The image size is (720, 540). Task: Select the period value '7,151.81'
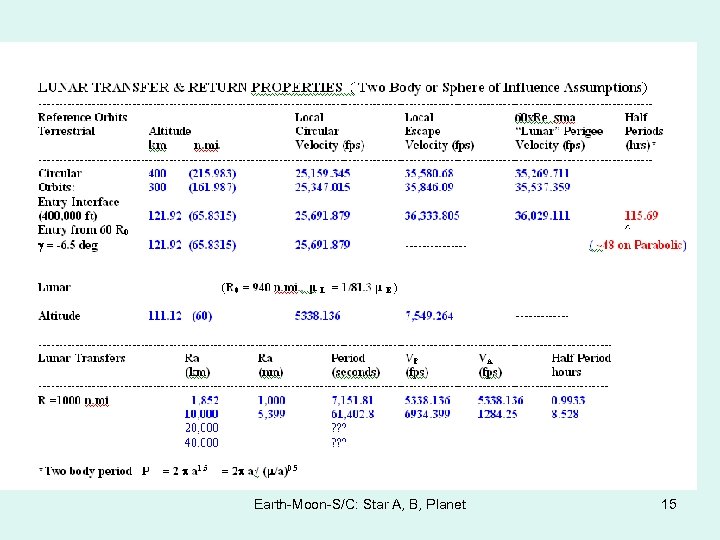[352, 400]
